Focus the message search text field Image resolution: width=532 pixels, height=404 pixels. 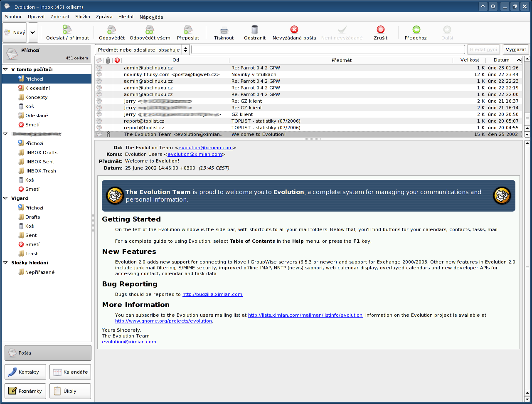point(328,49)
